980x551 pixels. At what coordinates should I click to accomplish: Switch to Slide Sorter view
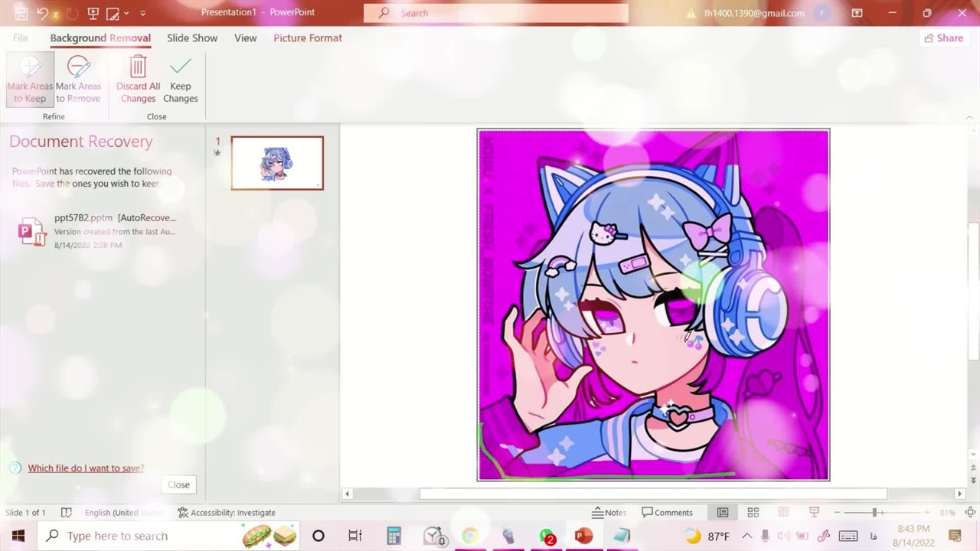753,513
